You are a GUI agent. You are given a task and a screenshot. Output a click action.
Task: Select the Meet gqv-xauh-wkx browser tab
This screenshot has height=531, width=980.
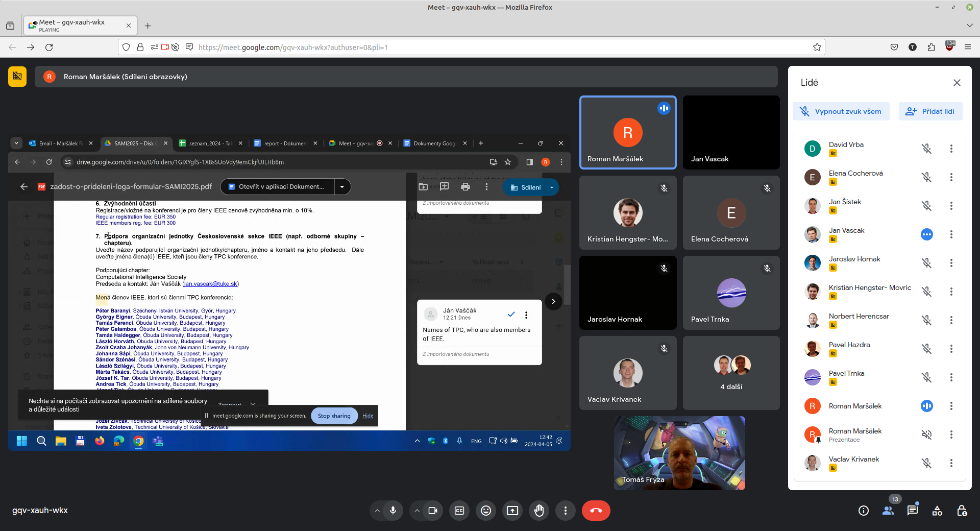click(72, 26)
